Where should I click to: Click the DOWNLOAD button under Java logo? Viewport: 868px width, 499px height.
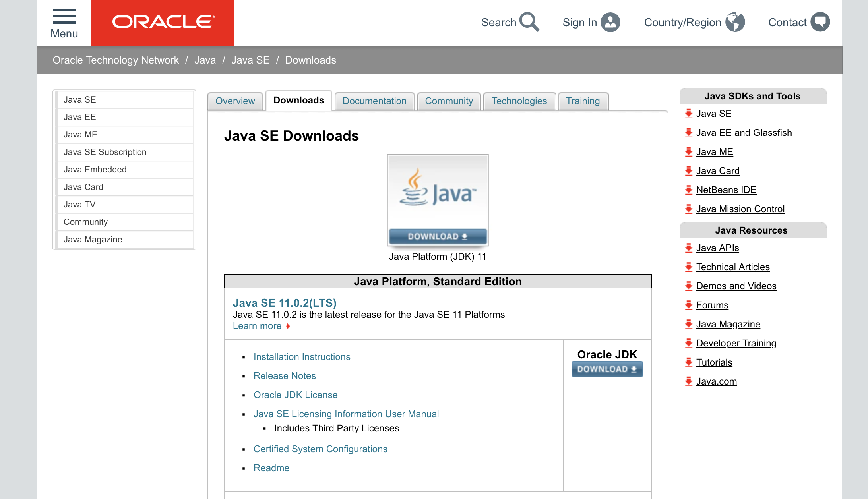[438, 236]
